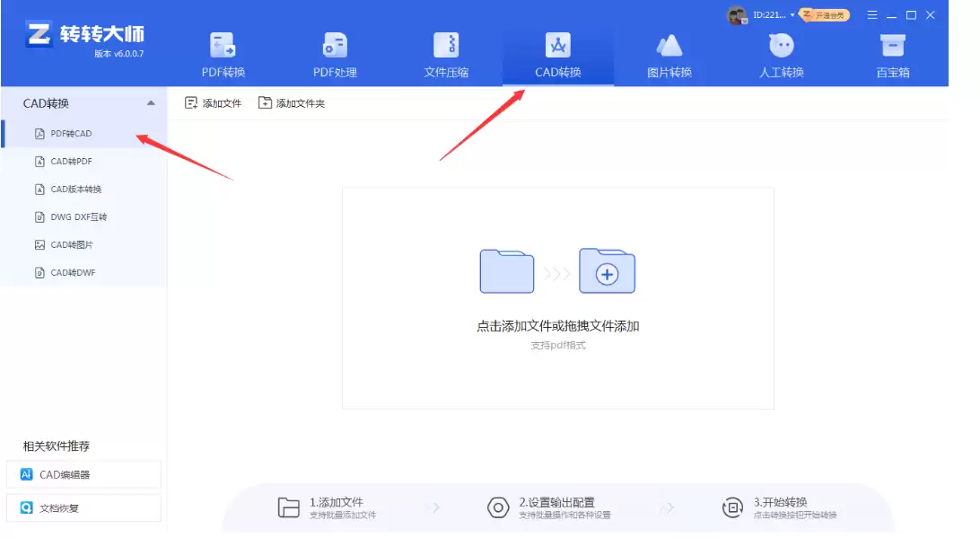The height and width of the screenshot is (538, 980).
Task: Select the CAD转换 top tab
Action: (558, 54)
